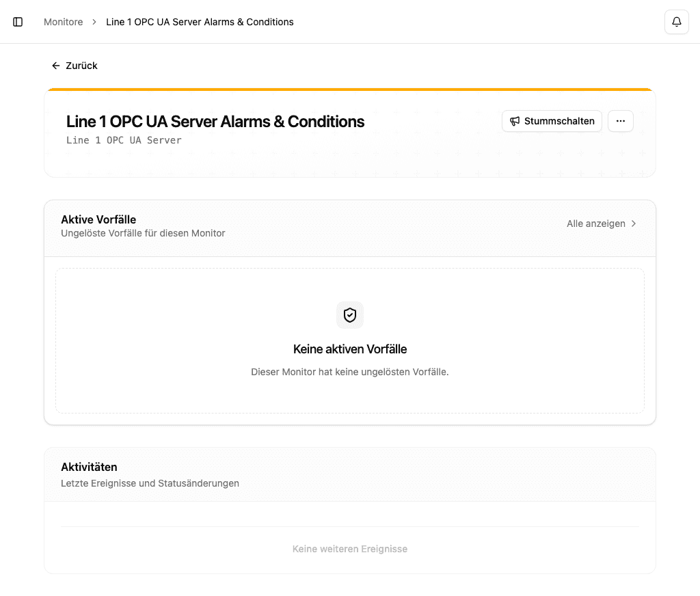Click the 'Line 1 OPC UA Server' subtitle

click(124, 140)
